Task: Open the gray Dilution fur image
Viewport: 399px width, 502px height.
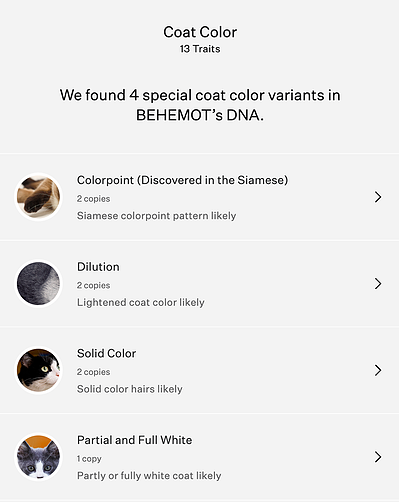Action: tap(38, 283)
